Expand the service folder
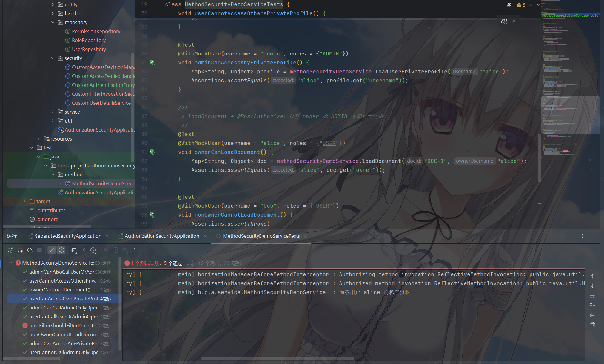Viewport: 604px width, 364px height. click(x=53, y=112)
